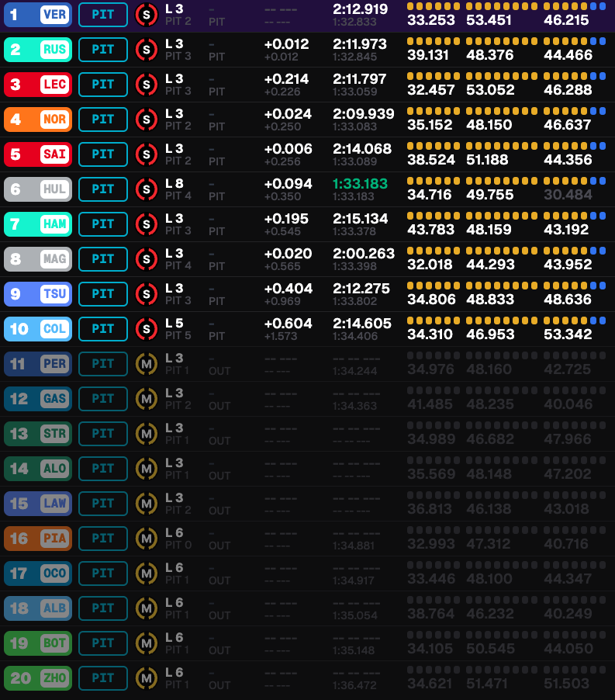Select the VER driver position badge

38,15
